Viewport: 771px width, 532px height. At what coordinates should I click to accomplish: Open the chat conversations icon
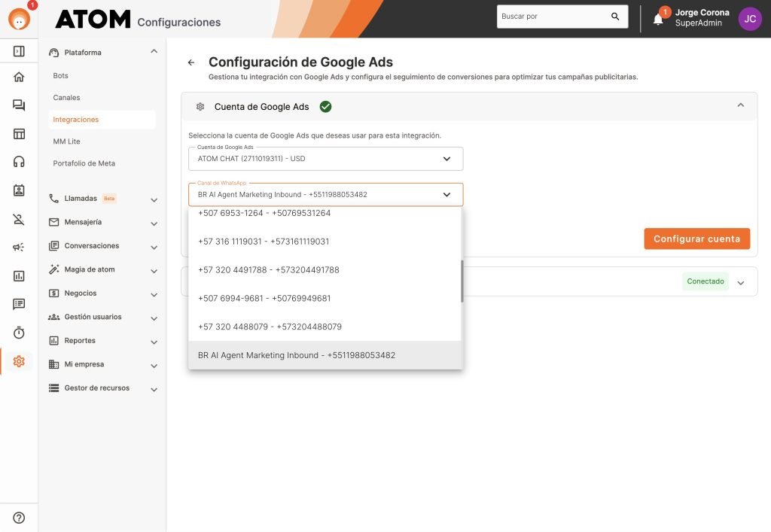coord(19,105)
